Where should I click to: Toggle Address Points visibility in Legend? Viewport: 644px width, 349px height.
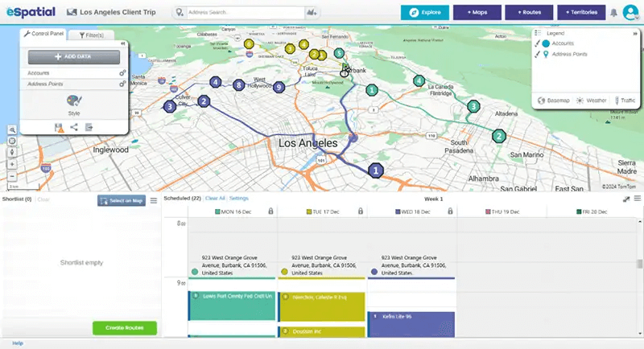point(537,54)
